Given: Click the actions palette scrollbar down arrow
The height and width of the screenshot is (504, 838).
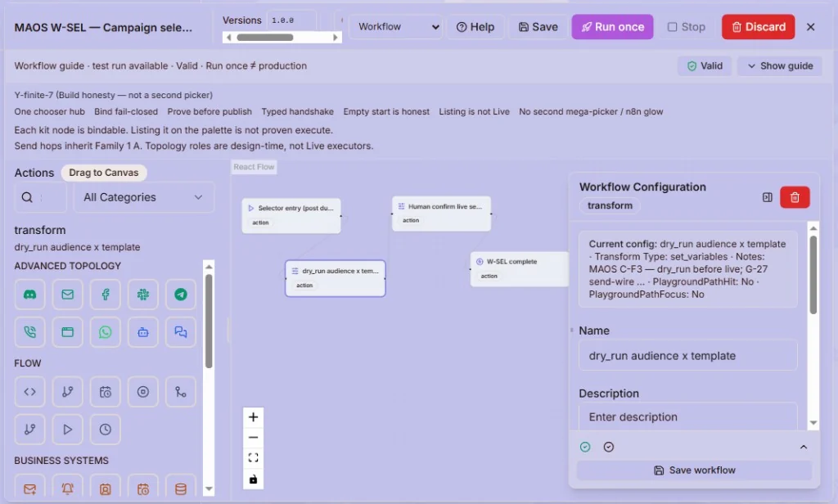Looking at the screenshot, I should (209, 488).
